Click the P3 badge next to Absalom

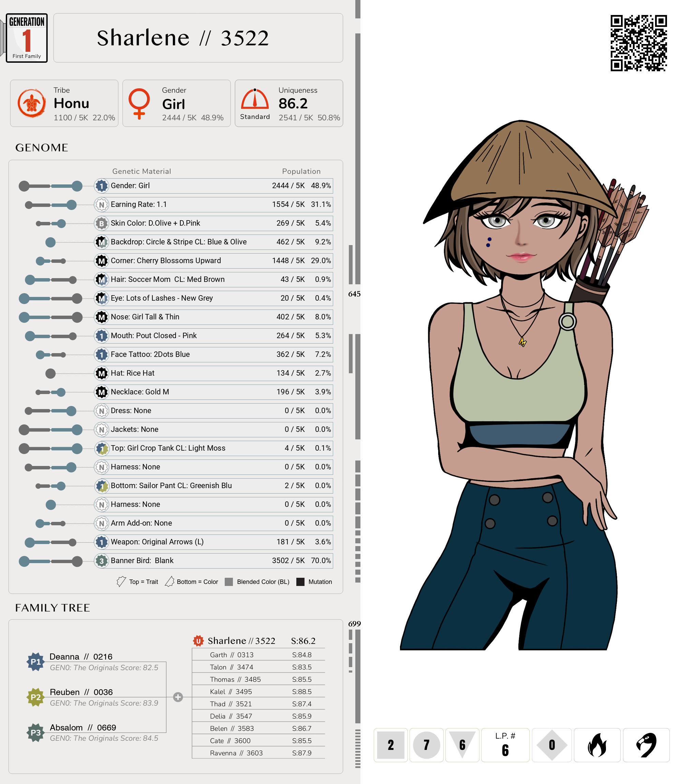pos(35,732)
